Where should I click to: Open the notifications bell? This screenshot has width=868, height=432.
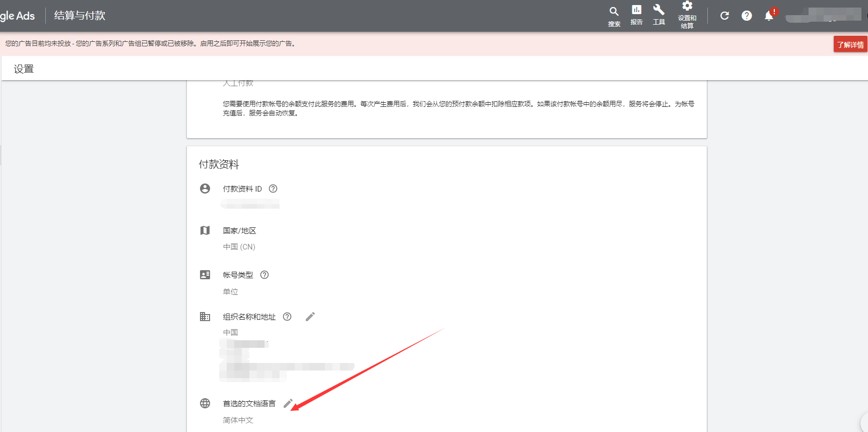(769, 16)
